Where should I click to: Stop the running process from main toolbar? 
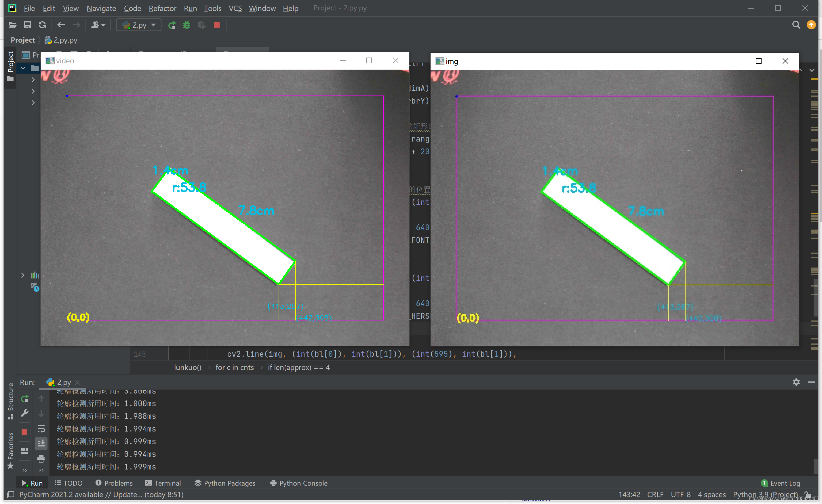[216, 25]
